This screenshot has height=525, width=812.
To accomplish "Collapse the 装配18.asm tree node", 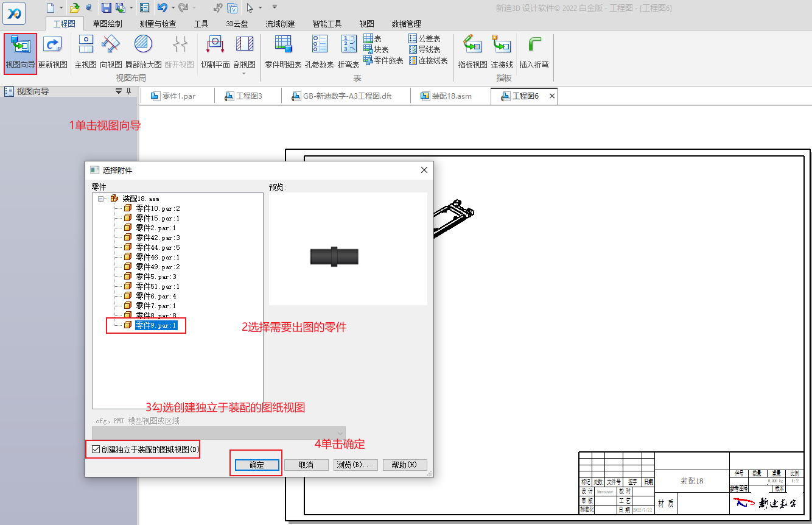I will pos(100,199).
